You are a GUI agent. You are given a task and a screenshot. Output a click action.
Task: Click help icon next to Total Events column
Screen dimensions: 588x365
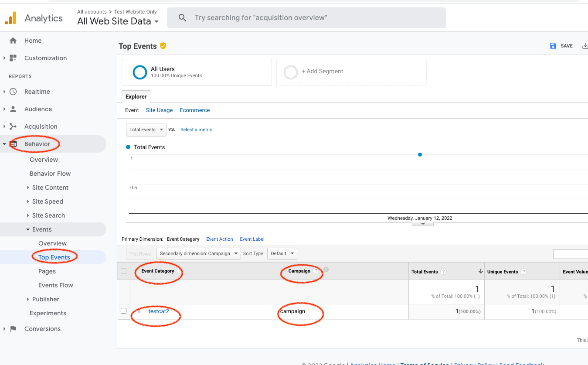click(443, 272)
